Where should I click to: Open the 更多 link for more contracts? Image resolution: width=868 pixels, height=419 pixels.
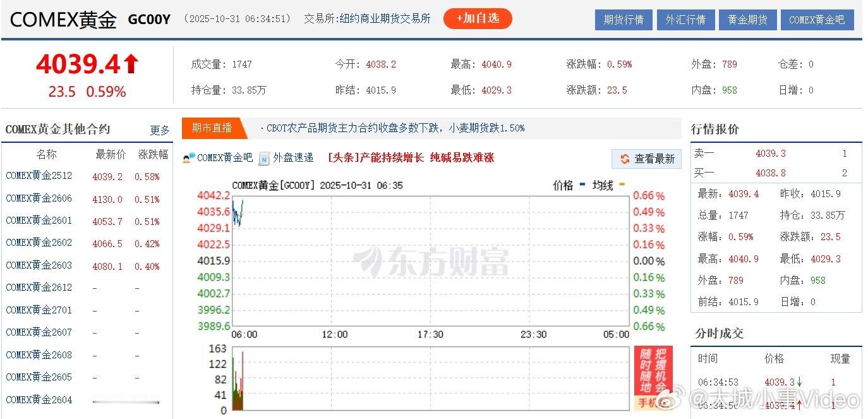pyautogui.click(x=159, y=130)
